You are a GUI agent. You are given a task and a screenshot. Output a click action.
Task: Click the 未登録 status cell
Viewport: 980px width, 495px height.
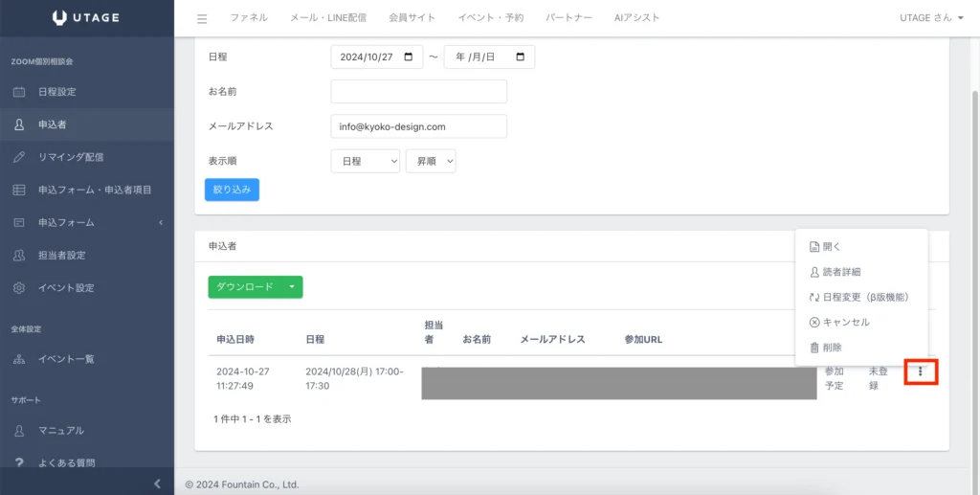879,379
